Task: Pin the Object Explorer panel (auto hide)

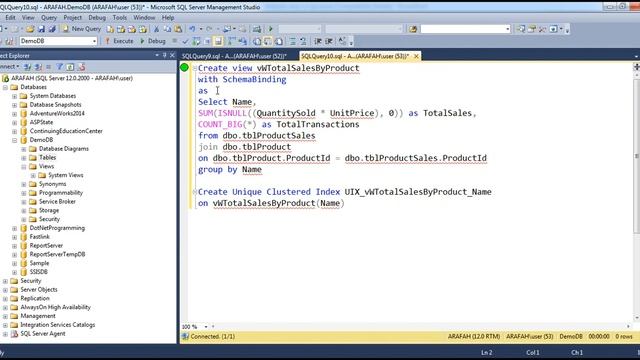Action: (x=164, y=55)
